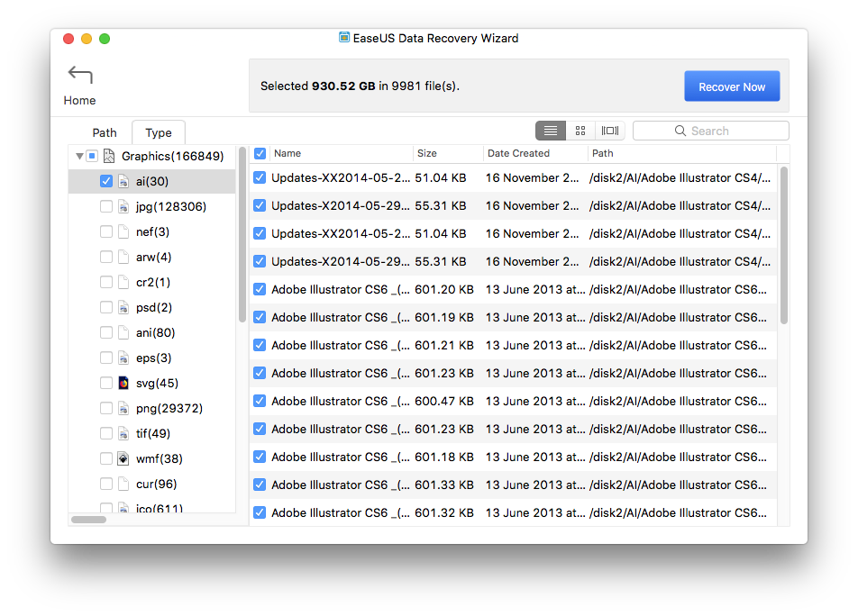Viewport: 858px width, 616px height.
Task: Select the 601.20 KB Adobe Illustrator CS6 row
Action: coord(514,290)
